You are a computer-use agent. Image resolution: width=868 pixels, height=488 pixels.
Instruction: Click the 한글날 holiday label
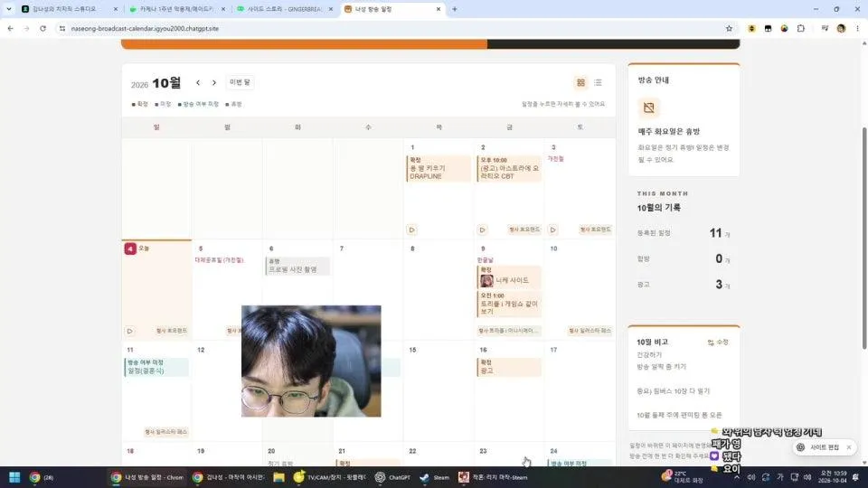click(x=485, y=260)
